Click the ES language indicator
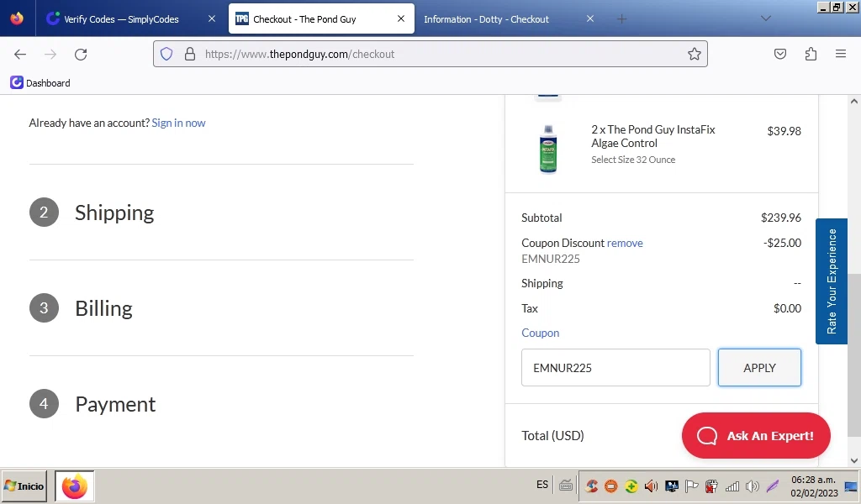 tap(542, 484)
